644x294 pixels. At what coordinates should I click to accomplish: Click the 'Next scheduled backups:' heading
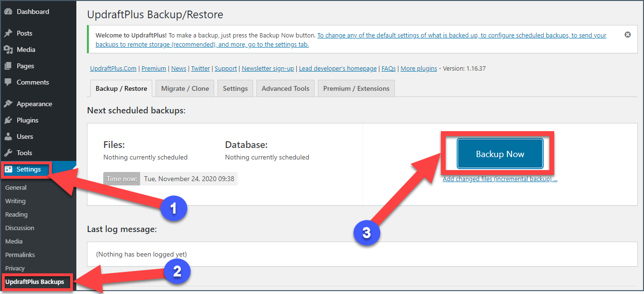(x=136, y=110)
